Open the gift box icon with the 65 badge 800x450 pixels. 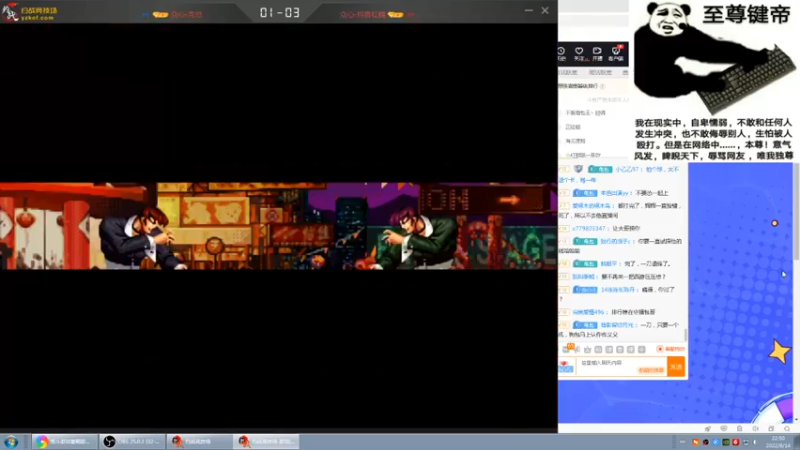(x=566, y=349)
